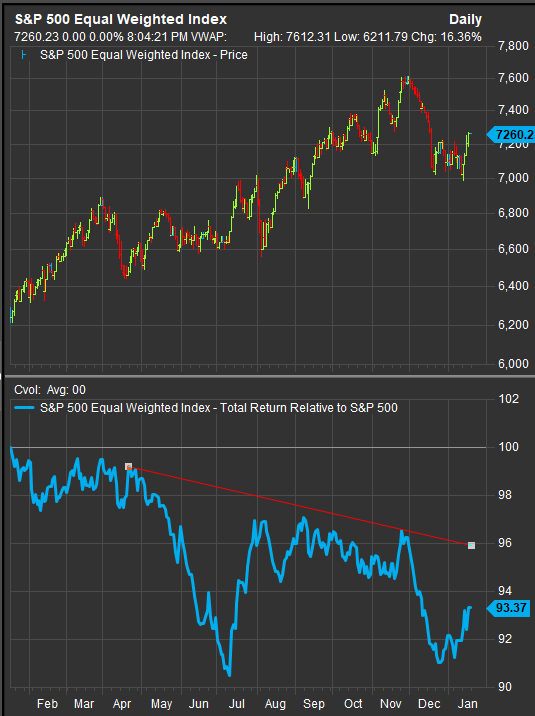Click the 8:04:21 PM timestamp
The image size is (535, 716).
(157, 37)
